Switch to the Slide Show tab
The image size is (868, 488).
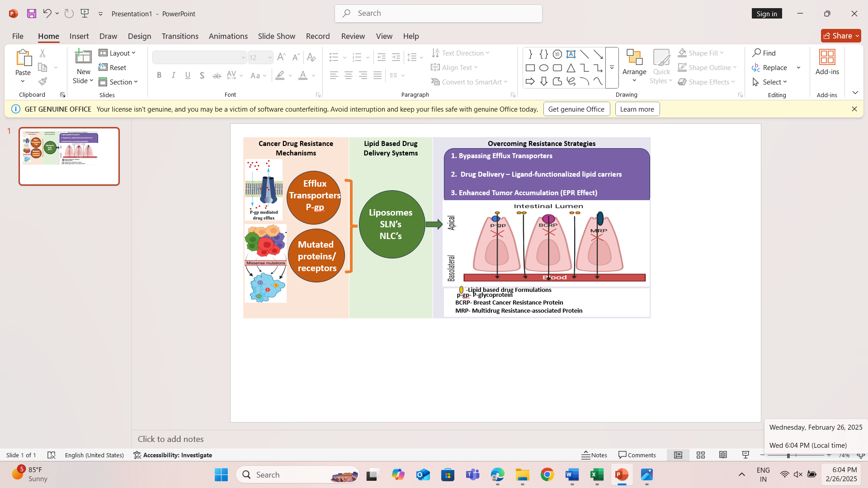coord(276,36)
